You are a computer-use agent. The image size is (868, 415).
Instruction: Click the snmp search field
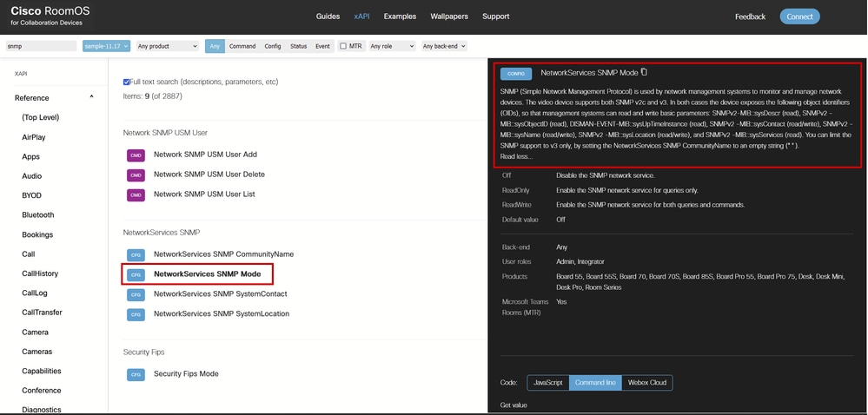click(x=41, y=47)
